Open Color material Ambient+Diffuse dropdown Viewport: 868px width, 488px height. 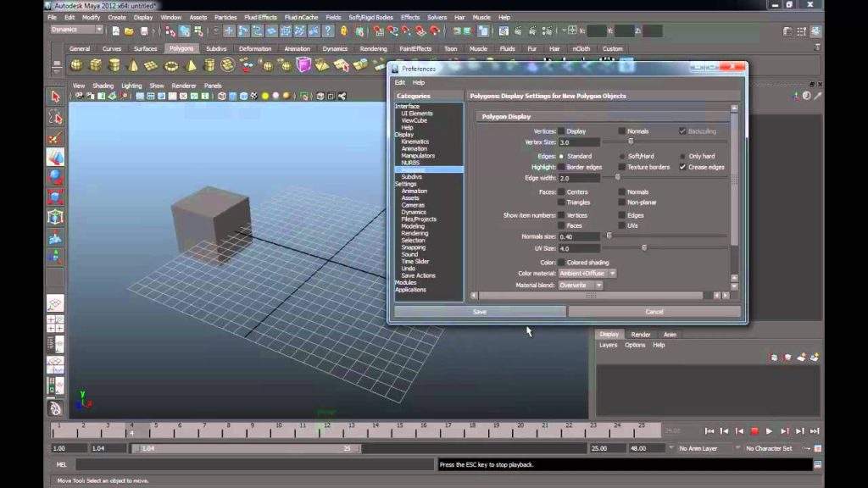click(587, 274)
